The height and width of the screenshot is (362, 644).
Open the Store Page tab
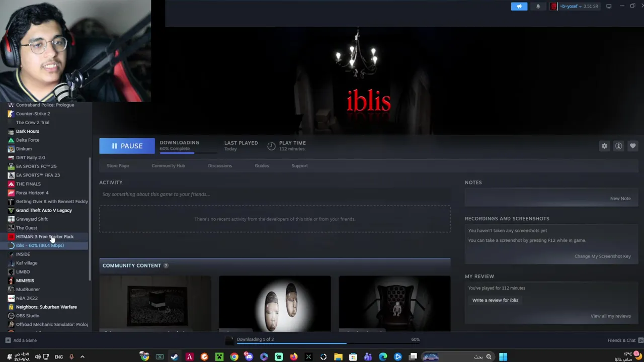point(118,165)
